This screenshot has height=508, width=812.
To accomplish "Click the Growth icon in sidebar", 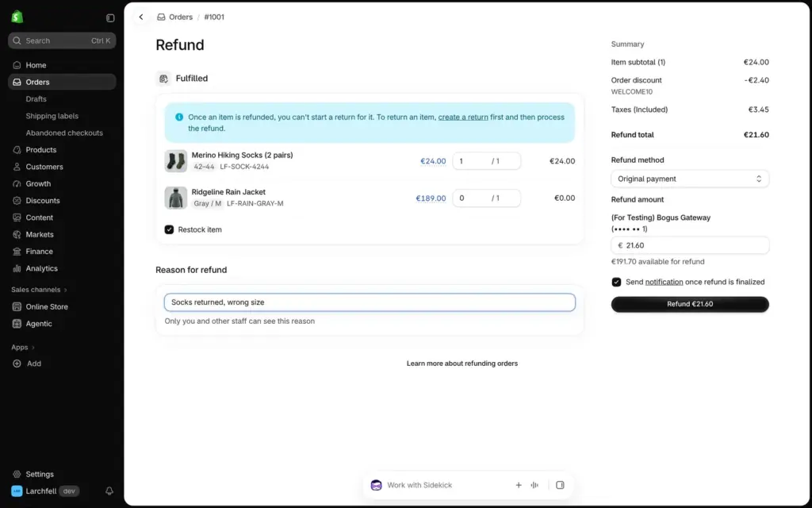I will 17,183.
